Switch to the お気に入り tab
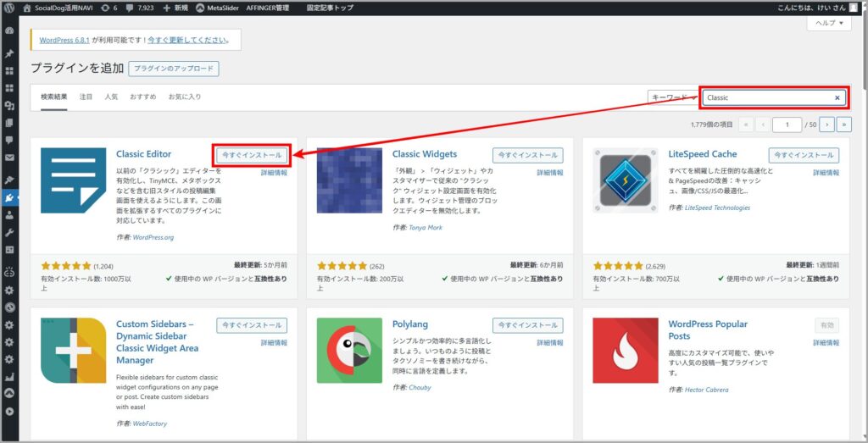The height and width of the screenshot is (443, 868). 185,97
